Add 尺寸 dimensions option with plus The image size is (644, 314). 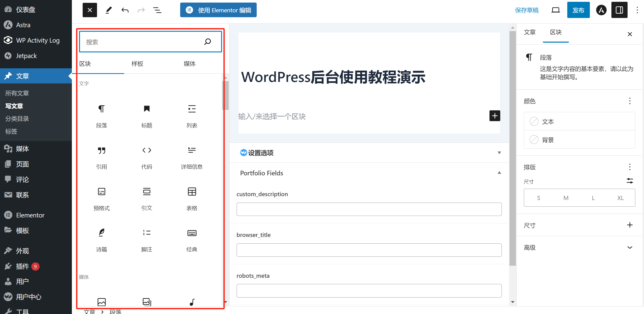[x=630, y=225]
